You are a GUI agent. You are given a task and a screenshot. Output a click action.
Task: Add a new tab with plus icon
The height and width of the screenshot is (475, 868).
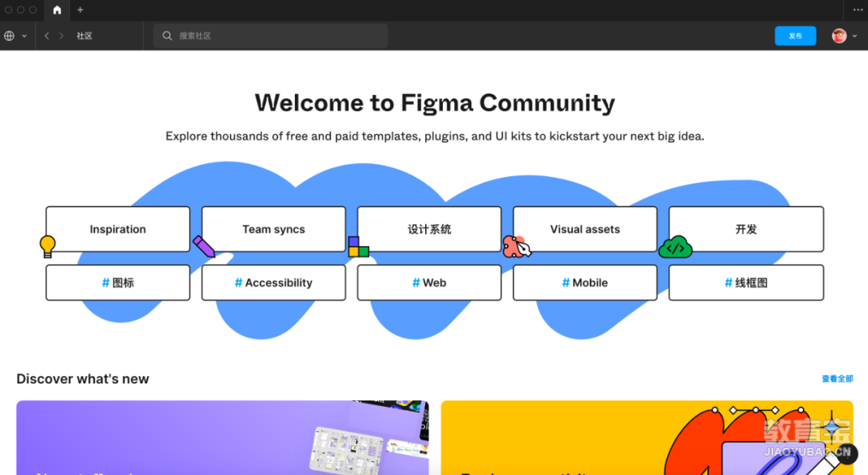[x=80, y=10]
